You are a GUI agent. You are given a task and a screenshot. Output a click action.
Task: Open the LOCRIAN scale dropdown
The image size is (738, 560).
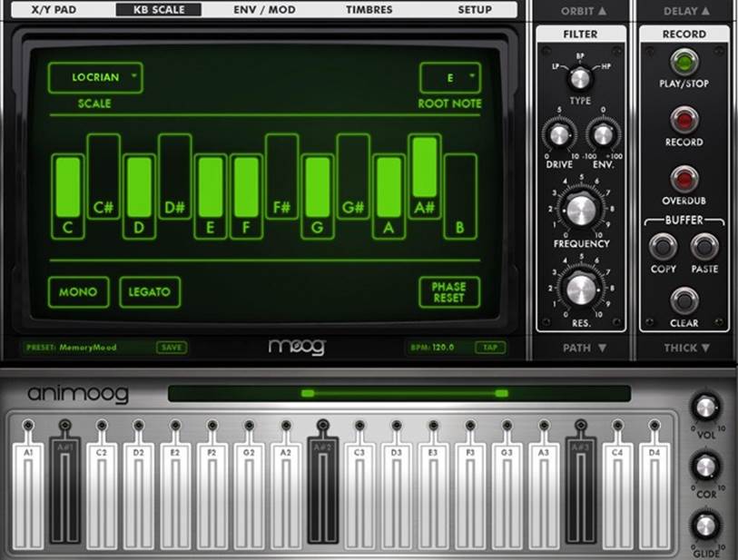(95, 77)
